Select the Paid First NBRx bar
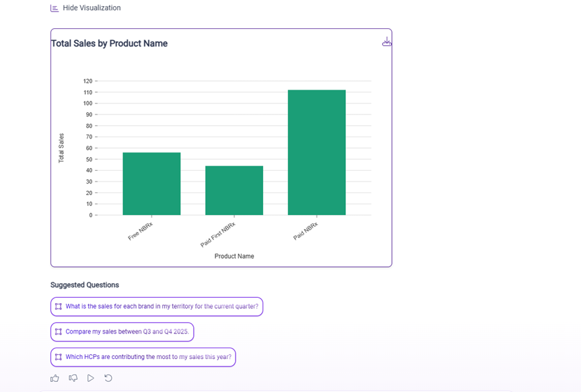 234,190
